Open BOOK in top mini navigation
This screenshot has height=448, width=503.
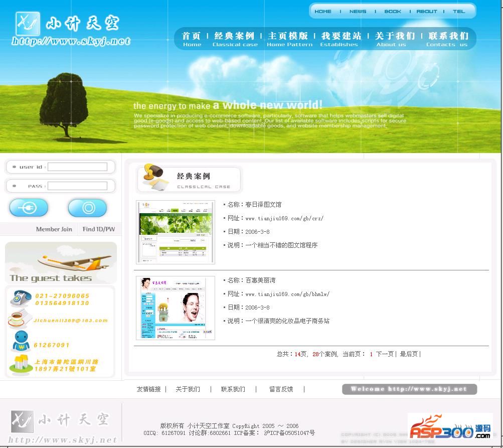(393, 12)
